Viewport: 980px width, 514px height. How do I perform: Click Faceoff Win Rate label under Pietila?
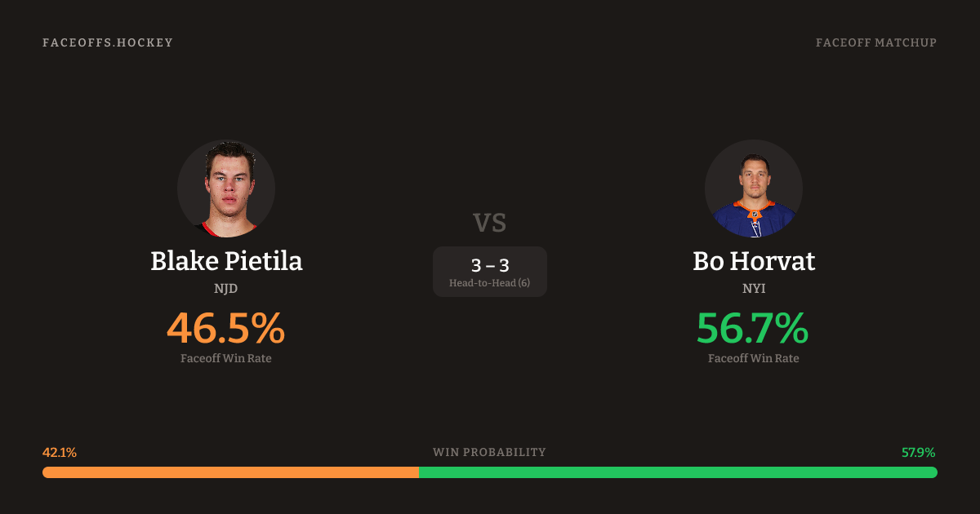click(x=226, y=358)
